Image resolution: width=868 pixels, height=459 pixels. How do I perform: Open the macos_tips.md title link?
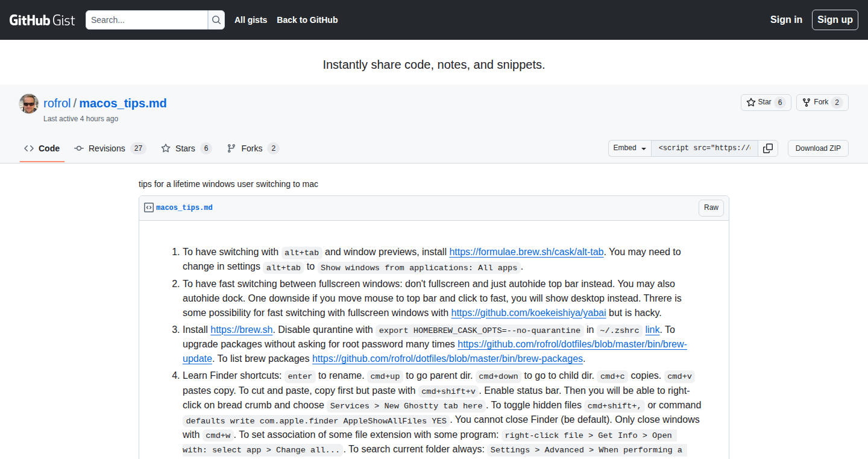coord(123,103)
